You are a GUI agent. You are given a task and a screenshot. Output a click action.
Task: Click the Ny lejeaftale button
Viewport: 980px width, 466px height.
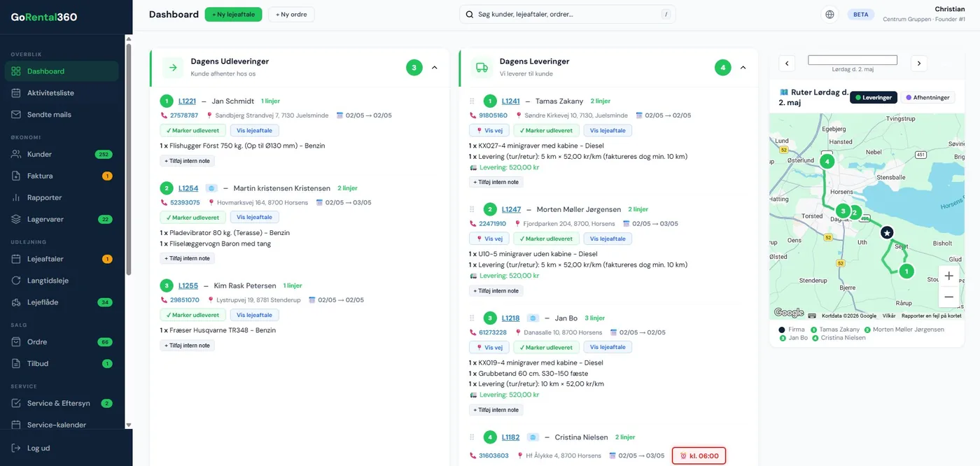pos(233,14)
